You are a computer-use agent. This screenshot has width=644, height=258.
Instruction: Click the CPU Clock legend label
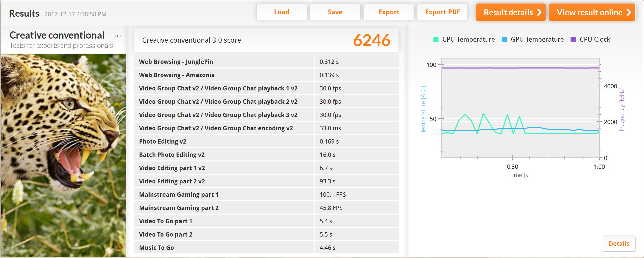(595, 39)
